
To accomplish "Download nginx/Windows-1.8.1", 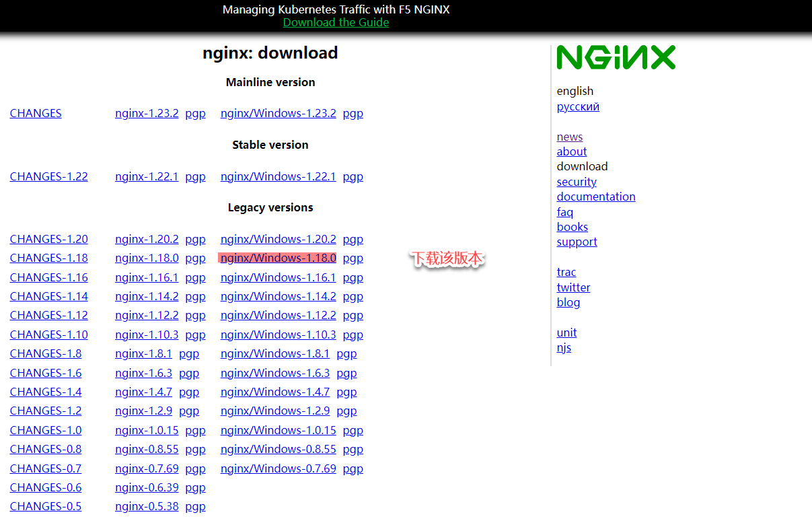I will click(275, 353).
